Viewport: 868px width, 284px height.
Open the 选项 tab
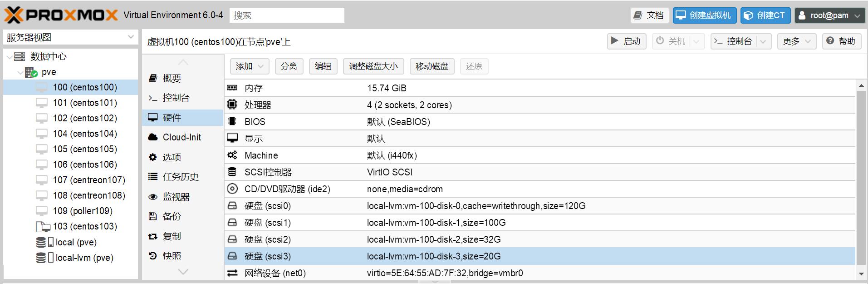coord(183,157)
